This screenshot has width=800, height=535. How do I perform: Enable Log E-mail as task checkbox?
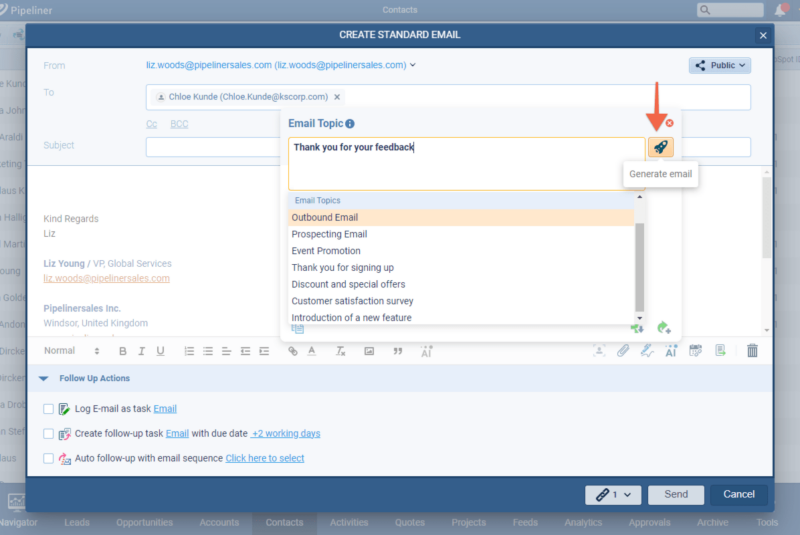pos(49,409)
